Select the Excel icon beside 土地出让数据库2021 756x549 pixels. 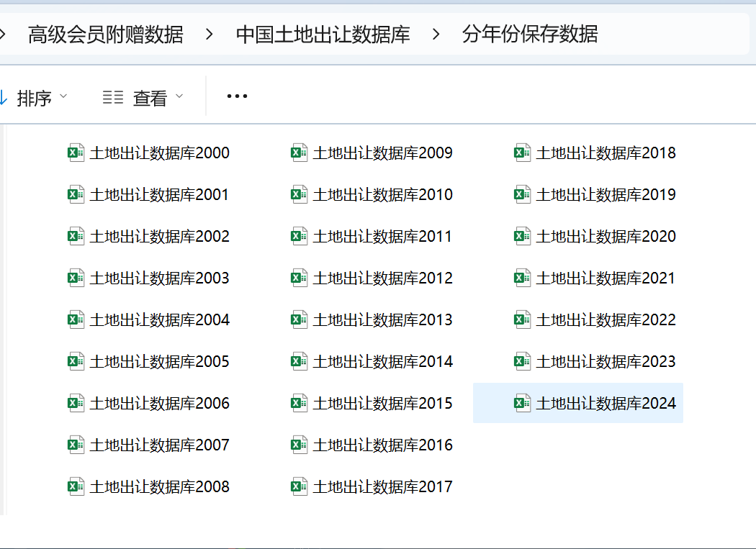pos(523,278)
